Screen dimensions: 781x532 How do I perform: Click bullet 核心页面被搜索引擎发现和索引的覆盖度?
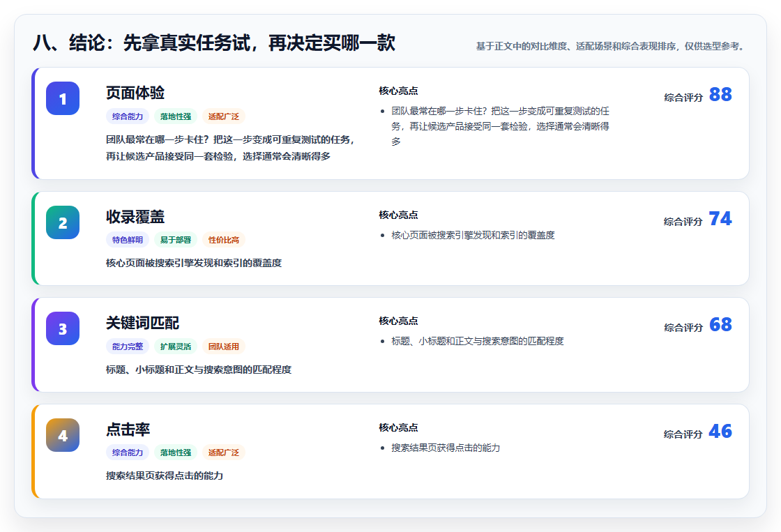pos(473,235)
